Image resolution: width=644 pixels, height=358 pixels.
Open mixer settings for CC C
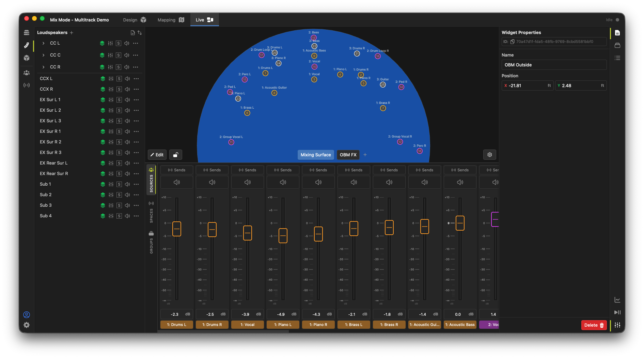(110, 55)
